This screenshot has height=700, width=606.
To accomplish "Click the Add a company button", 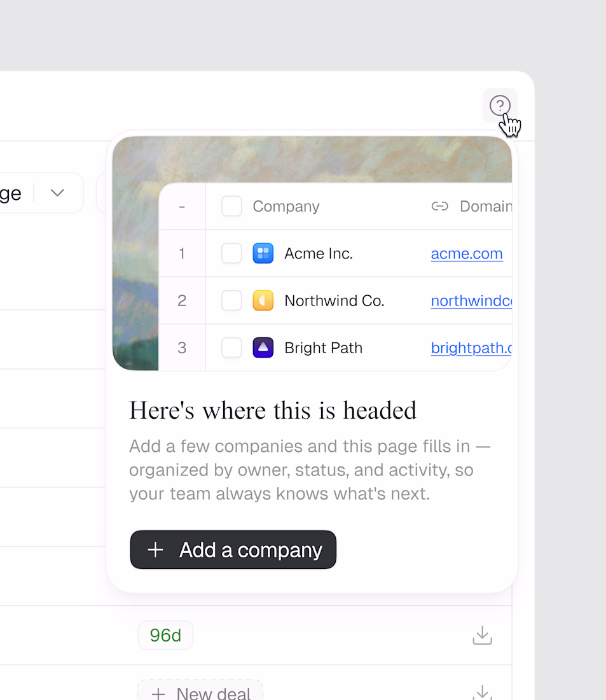I will point(233,550).
